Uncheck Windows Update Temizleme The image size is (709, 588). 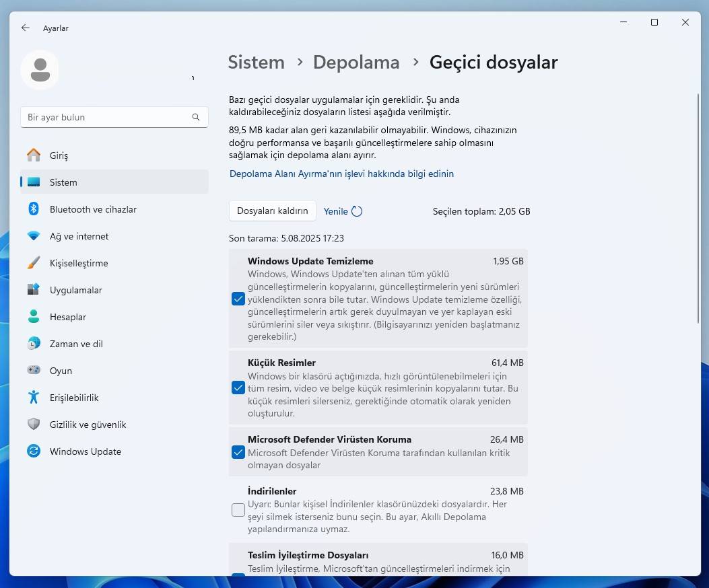pos(238,298)
